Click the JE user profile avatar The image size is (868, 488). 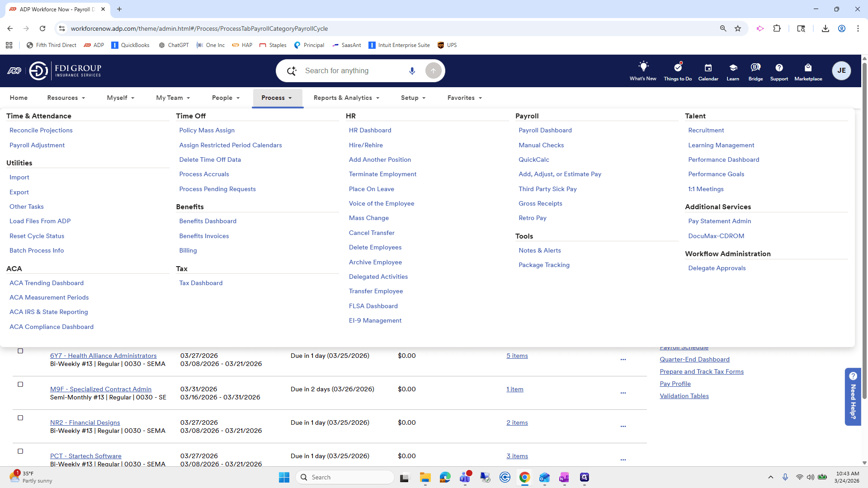841,70
